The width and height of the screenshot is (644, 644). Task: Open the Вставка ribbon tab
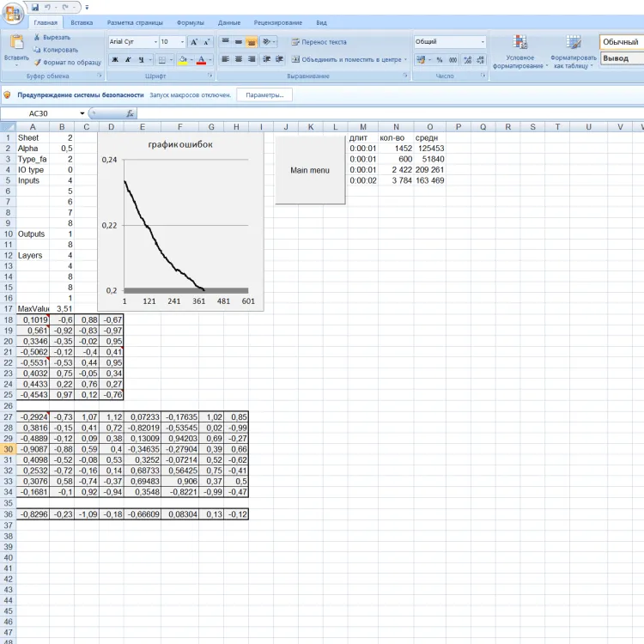tap(82, 22)
